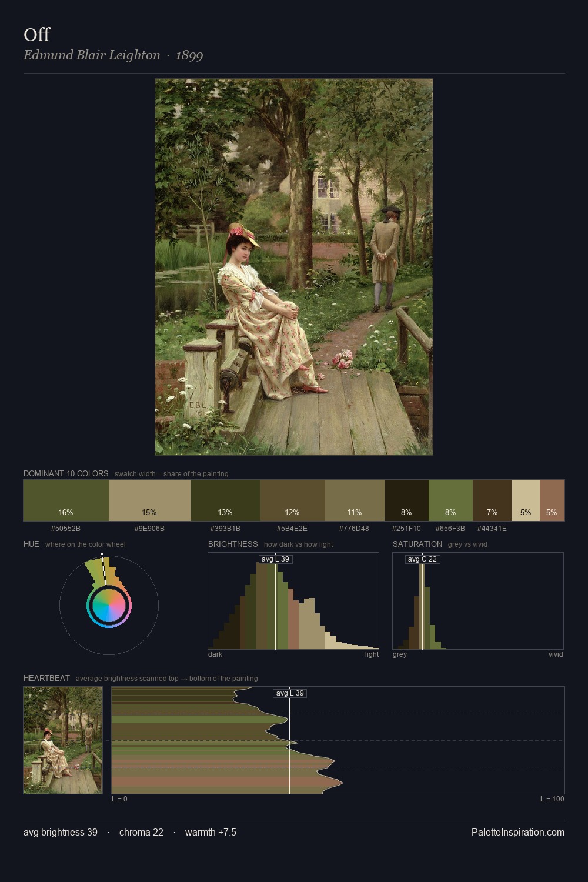Click the 5% pale beige swatch
This screenshot has width=588, height=882.
pos(526,500)
